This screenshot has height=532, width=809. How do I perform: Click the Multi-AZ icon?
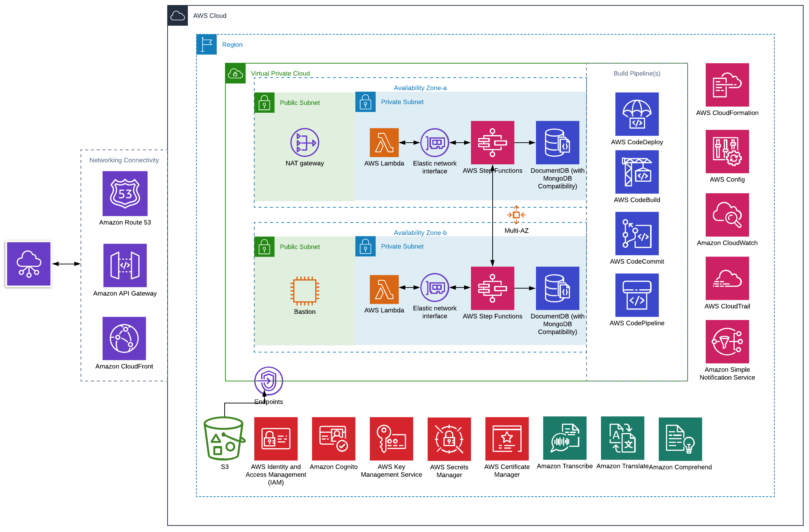[516, 215]
